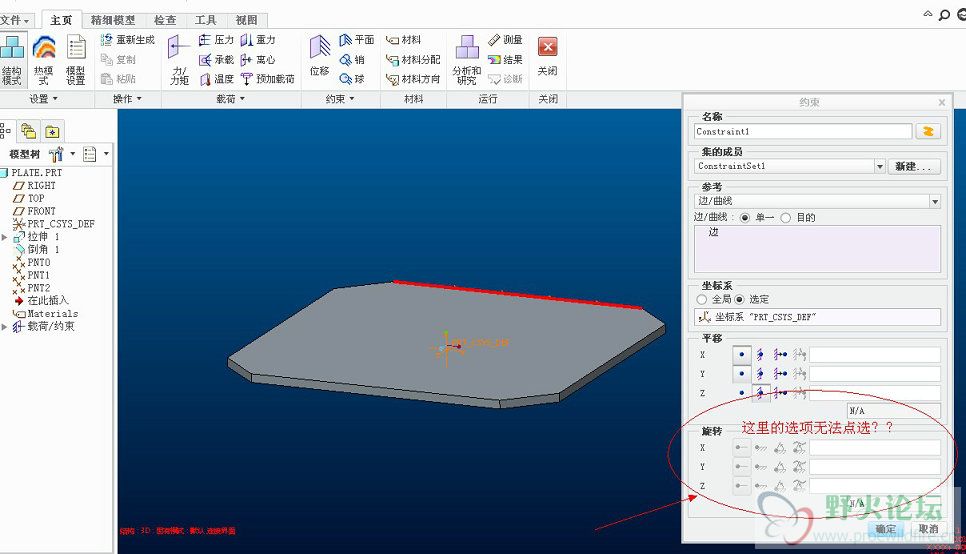Expand the 载荷/约束 tree node
The width and height of the screenshot is (966, 554).
click(x=4, y=327)
